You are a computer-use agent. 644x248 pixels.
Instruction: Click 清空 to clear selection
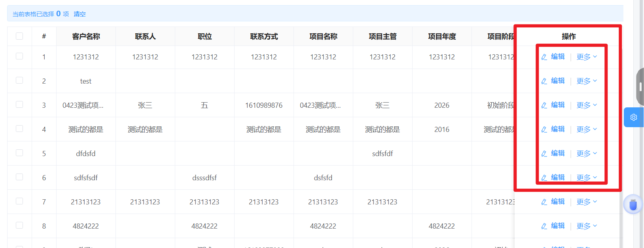pyautogui.click(x=80, y=14)
